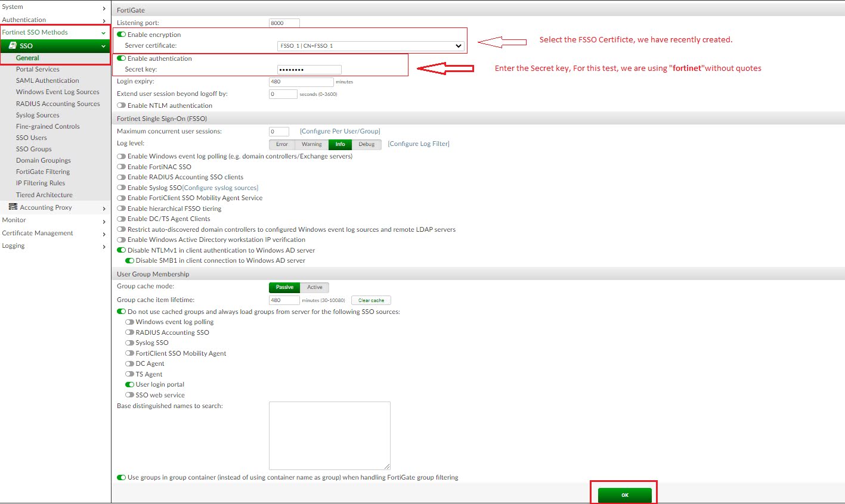Focus the Secret key field

[x=309, y=70]
